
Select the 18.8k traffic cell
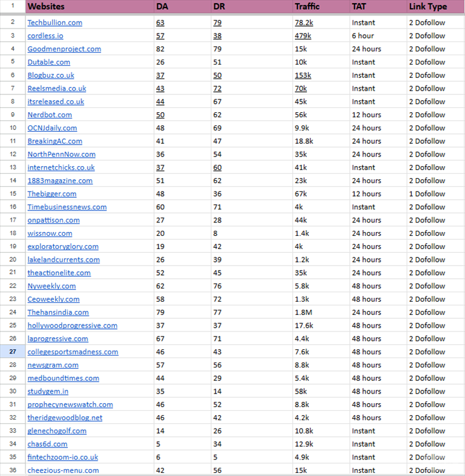321,141
